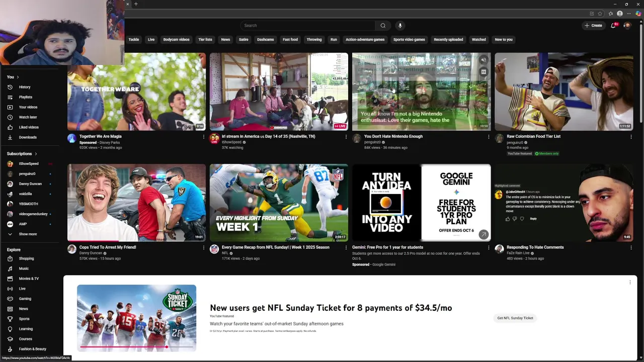The height and width of the screenshot is (362, 644).
Task: Select the Tier lists filter chip
Action: (205, 40)
